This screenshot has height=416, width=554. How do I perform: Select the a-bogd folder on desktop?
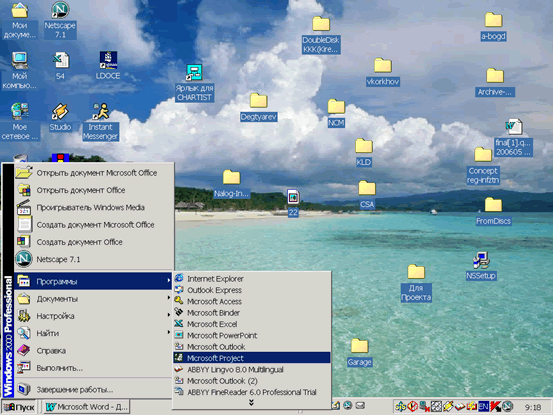pos(493,27)
